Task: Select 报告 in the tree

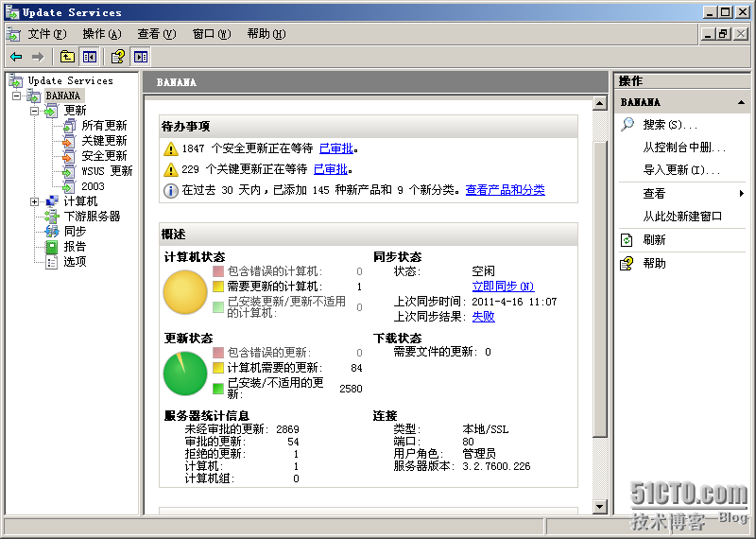Action: coord(75,247)
